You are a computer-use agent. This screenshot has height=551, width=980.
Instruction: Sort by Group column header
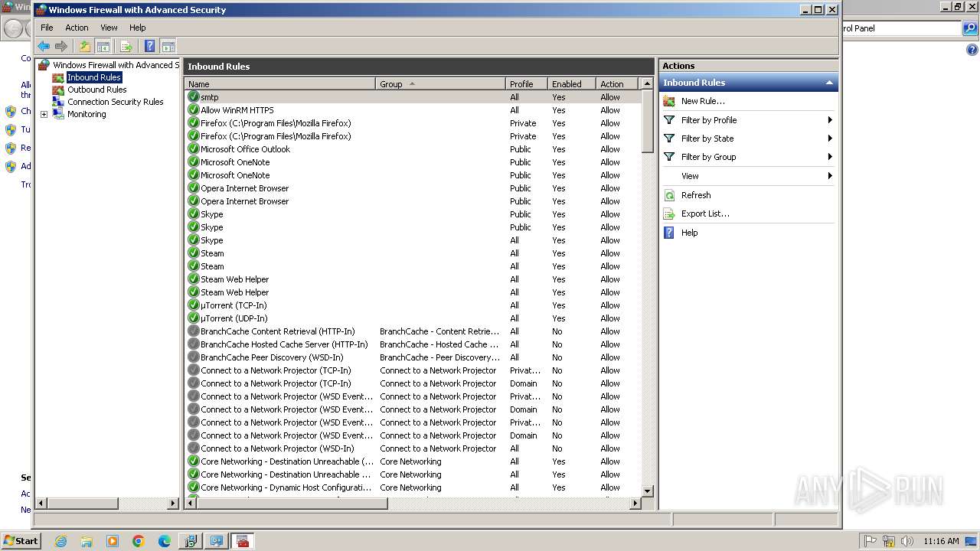pyautogui.click(x=440, y=84)
